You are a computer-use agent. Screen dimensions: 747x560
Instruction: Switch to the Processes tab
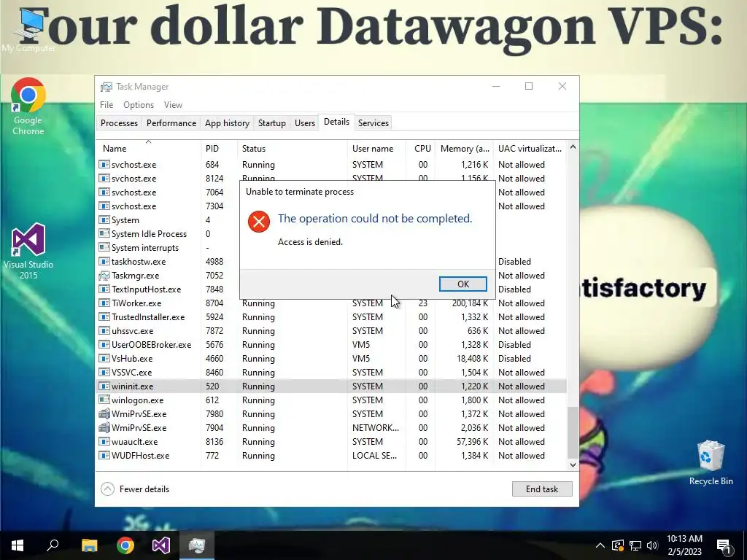click(119, 122)
